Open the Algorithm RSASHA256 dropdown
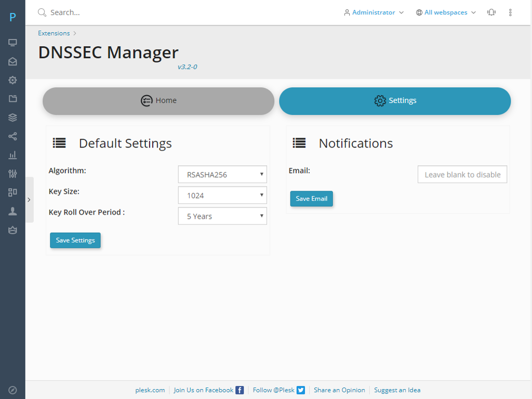The image size is (532, 399). point(222,175)
